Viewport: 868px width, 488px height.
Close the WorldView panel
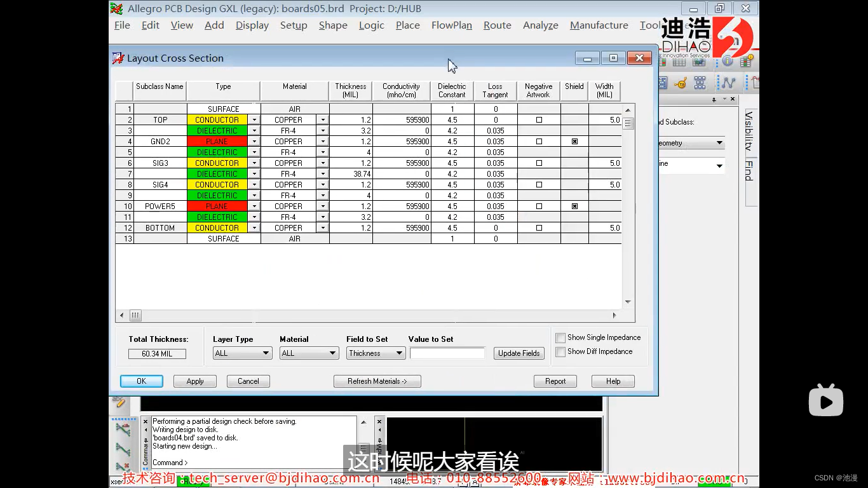pos(380,421)
